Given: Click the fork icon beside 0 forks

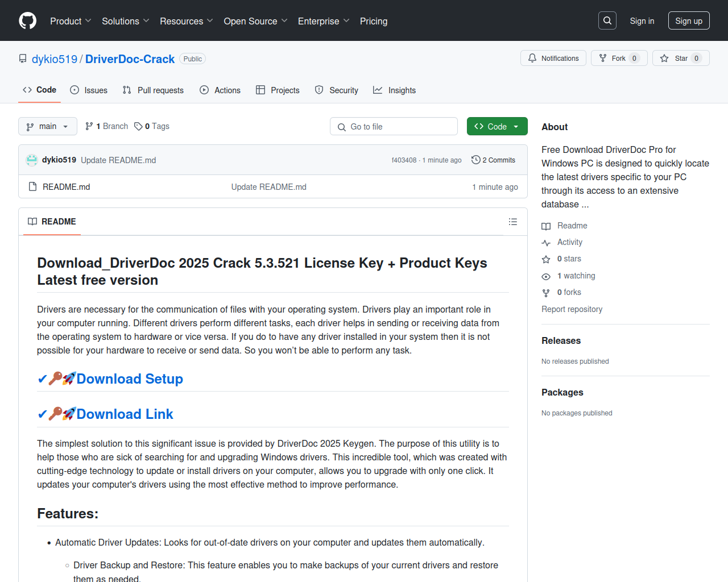Looking at the screenshot, I should pos(546,293).
